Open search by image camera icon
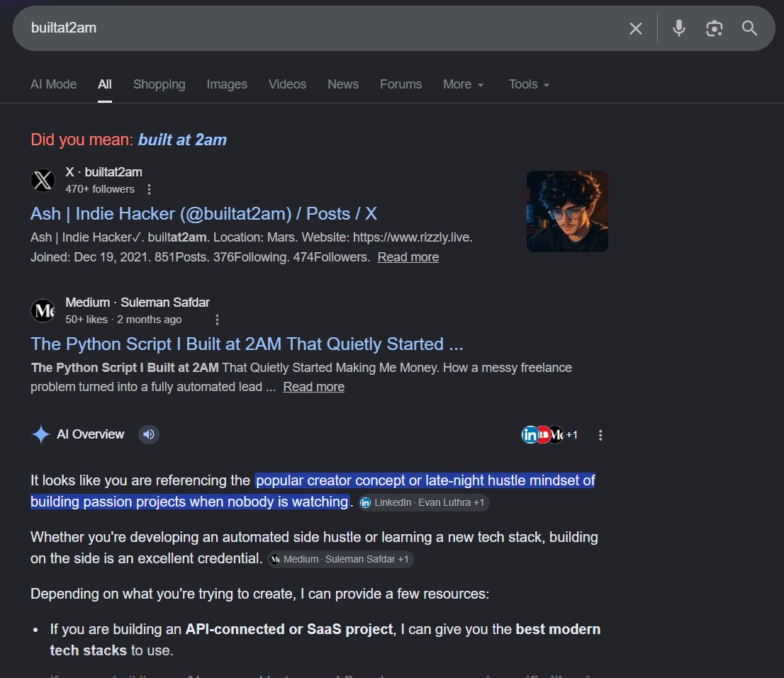 (x=714, y=28)
